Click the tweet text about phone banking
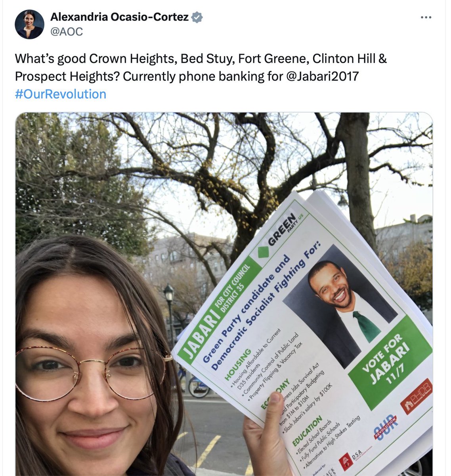The image size is (451, 476). (201, 67)
